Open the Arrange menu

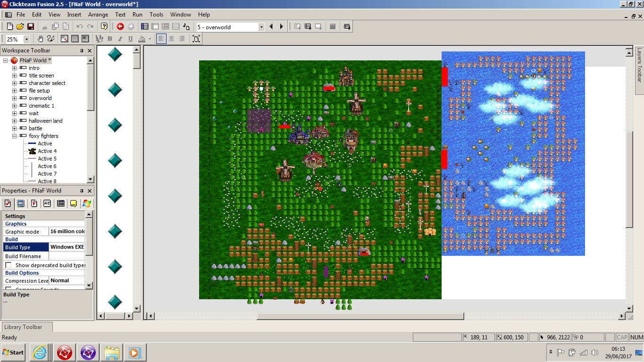point(98,15)
